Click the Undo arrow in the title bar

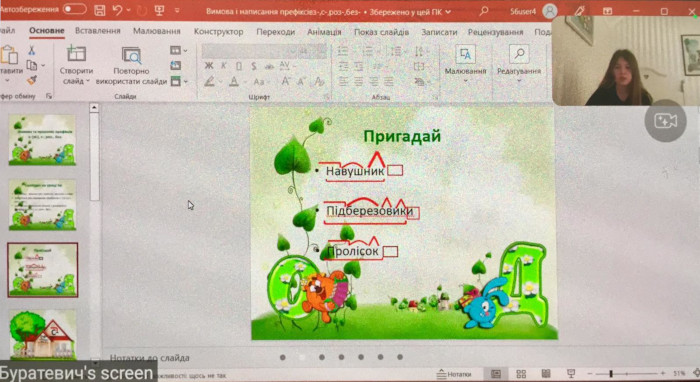pos(117,10)
